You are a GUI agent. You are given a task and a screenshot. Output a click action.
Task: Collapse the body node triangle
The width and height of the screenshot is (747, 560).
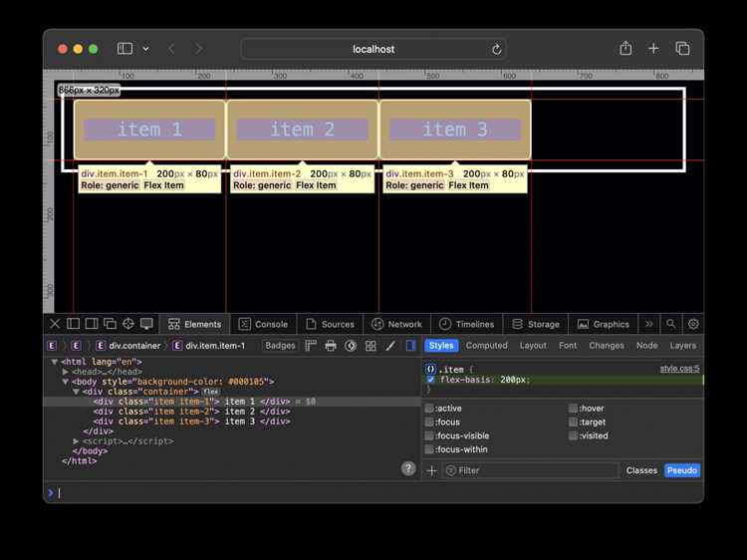click(x=66, y=382)
